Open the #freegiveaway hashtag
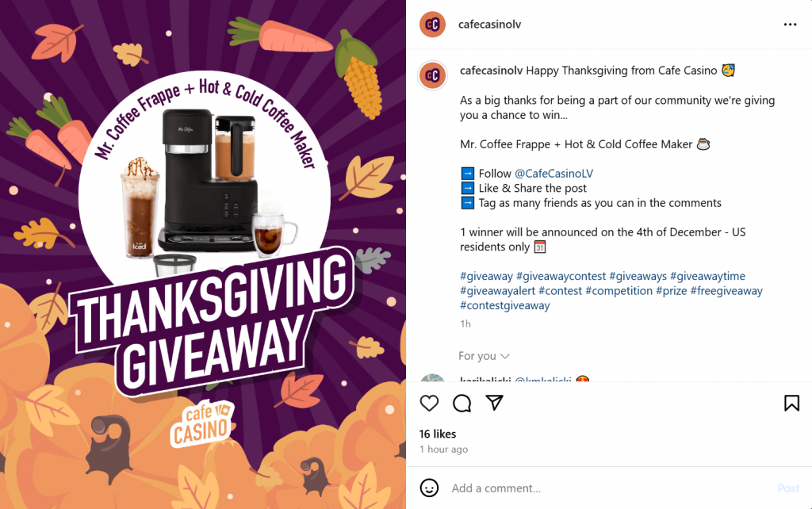Image resolution: width=812 pixels, height=509 pixels. [726, 290]
